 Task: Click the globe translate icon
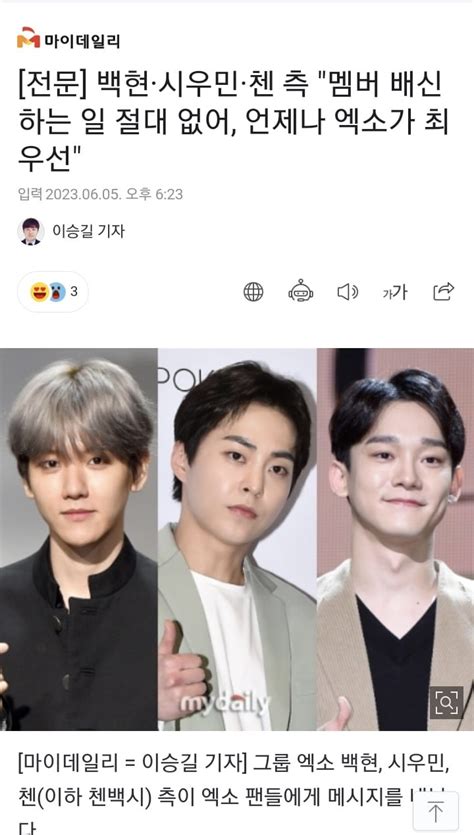(253, 292)
